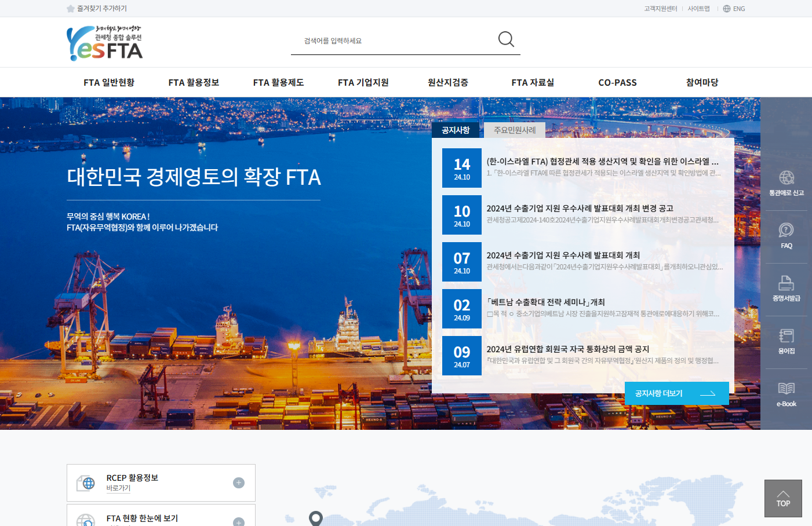
Task: Open the FTA 자료실 menu
Action: (x=532, y=82)
